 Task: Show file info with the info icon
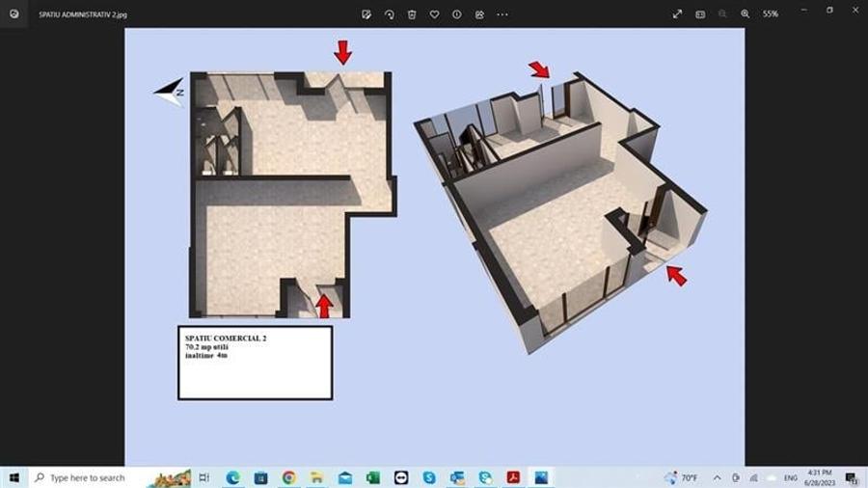[x=456, y=14]
